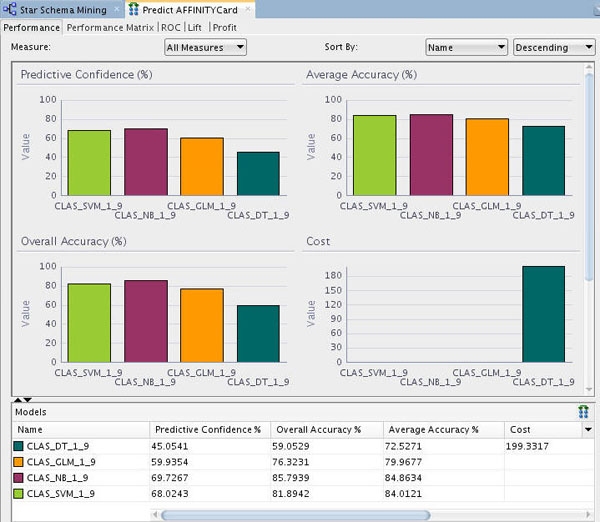This screenshot has height=522, width=600.
Task: Open the Profit tab
Action: [x=224, y=27]
